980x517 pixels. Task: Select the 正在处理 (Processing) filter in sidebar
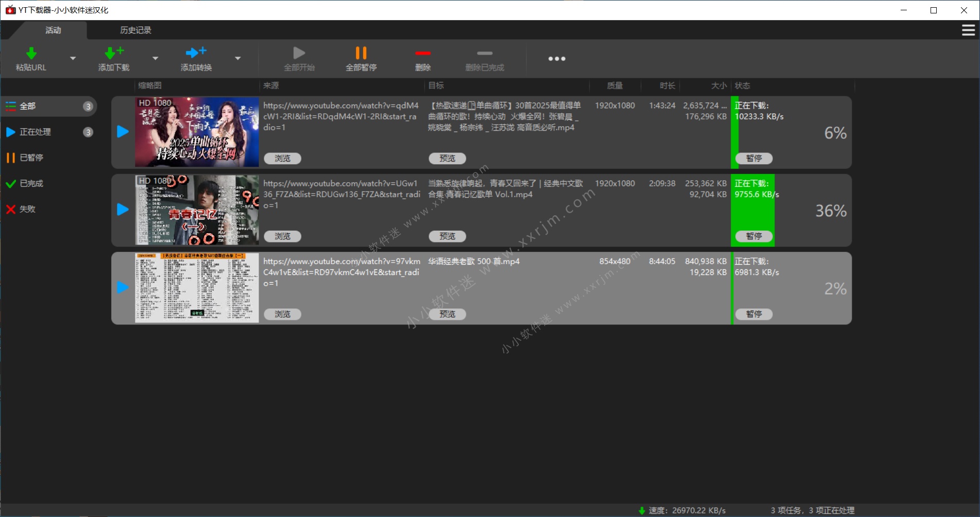pos(36,132)
